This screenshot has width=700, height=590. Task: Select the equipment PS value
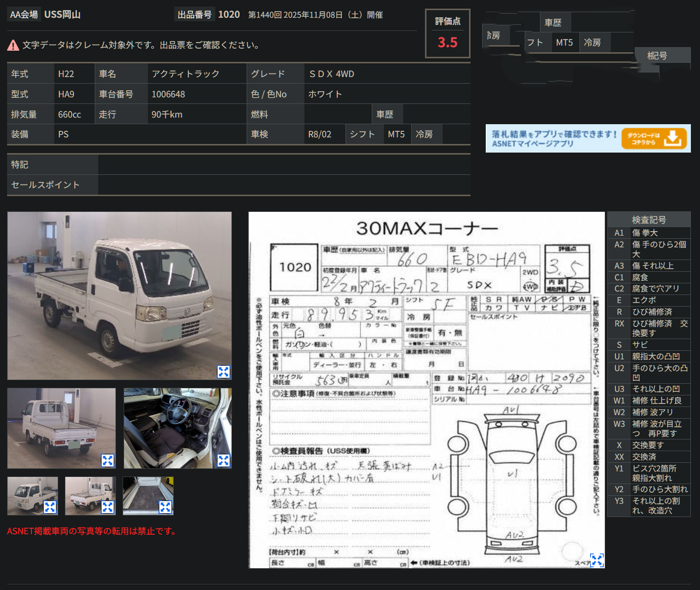pyautogui.click(x=63, y=134)
